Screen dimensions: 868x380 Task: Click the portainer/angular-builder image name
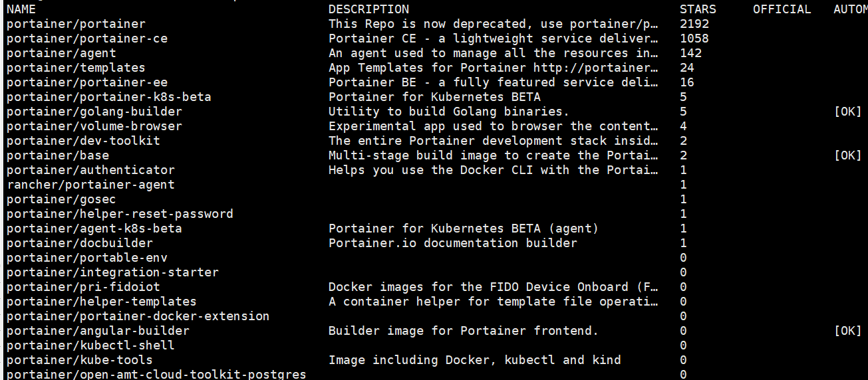pos(98,331)
